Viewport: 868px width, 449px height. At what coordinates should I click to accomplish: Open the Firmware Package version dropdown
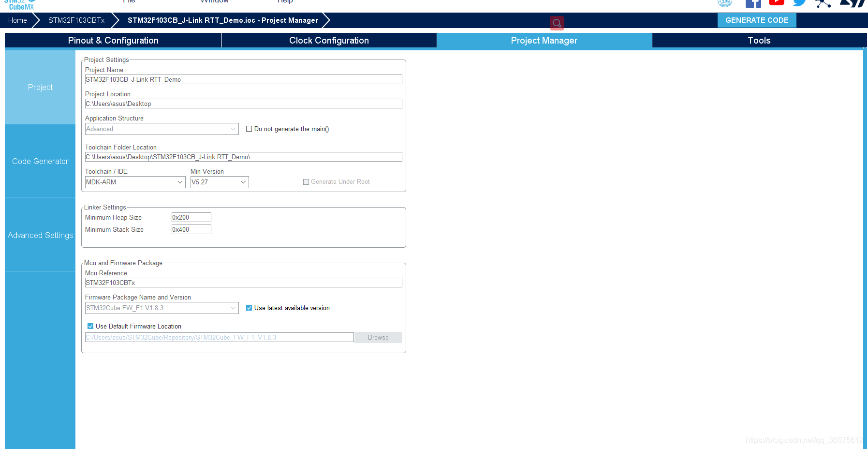[162, 308]
